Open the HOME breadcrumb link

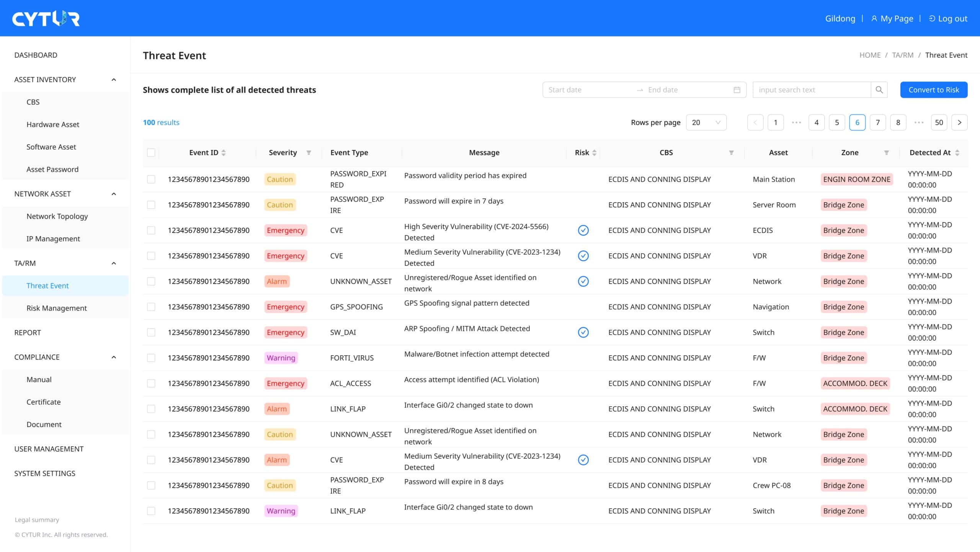coord(870,55)
